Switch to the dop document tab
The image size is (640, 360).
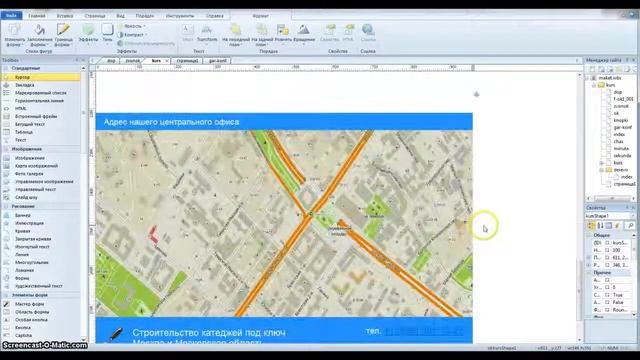point(111,60)
